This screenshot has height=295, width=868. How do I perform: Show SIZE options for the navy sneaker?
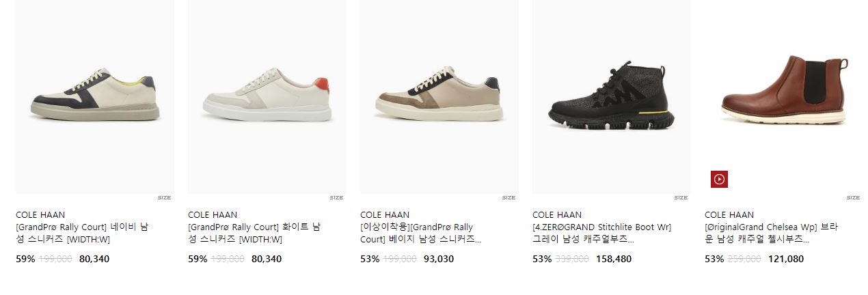pos(164,198)
